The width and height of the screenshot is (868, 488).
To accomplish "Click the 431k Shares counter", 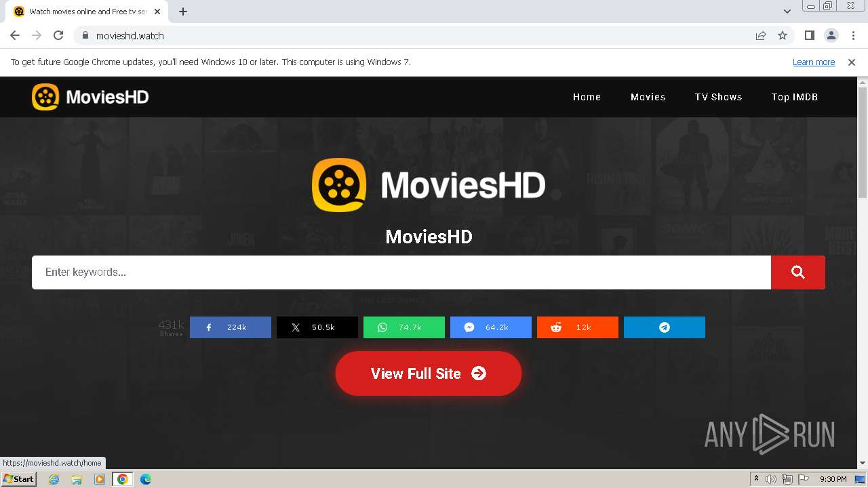I will click(x=171, y=327).
